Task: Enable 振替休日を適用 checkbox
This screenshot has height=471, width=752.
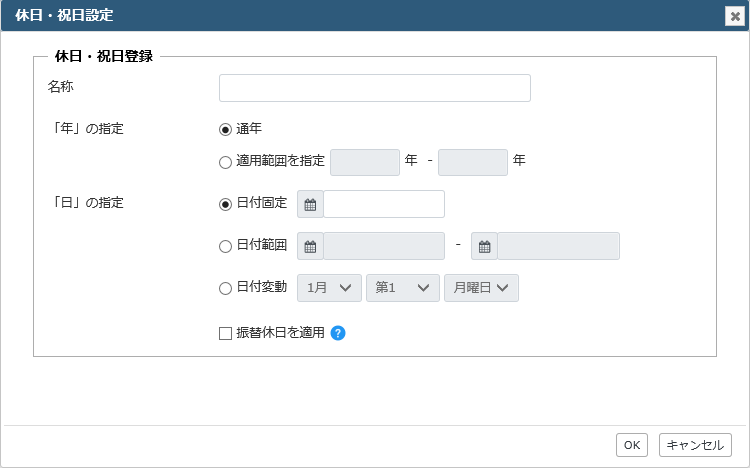Action: (x=225, y=333)
